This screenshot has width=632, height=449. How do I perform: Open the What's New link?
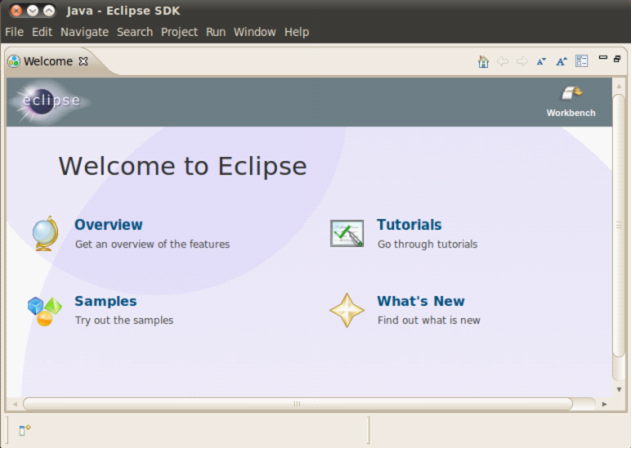pyautogui.click(x=421, y=301)
